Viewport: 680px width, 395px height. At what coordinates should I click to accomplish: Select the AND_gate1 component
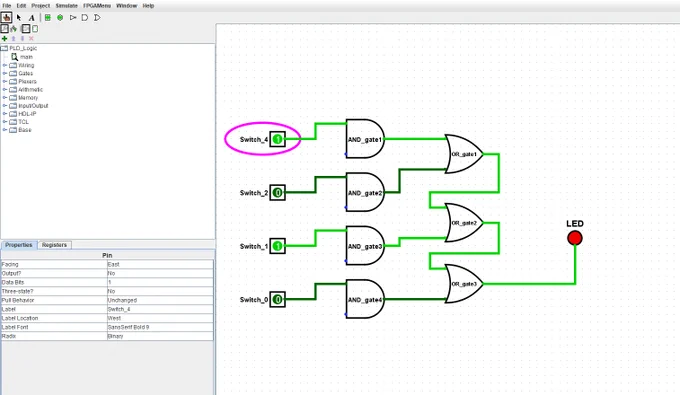(365, 139)
